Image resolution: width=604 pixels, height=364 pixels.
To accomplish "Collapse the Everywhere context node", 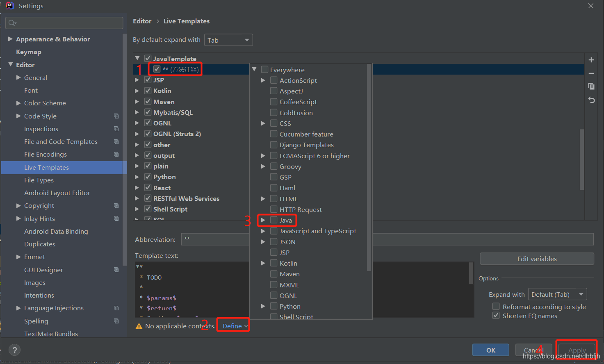I will [254, 70].
